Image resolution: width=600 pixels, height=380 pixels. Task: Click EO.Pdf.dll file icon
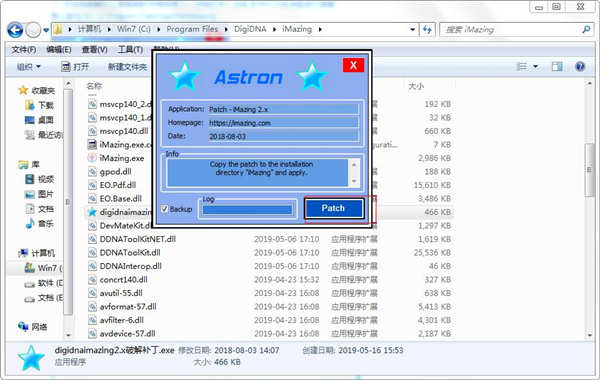(x=92, y=185)
